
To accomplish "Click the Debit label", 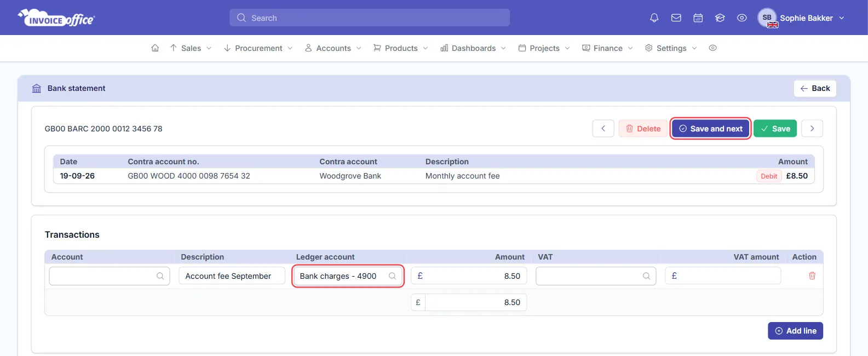I will 769,176.
